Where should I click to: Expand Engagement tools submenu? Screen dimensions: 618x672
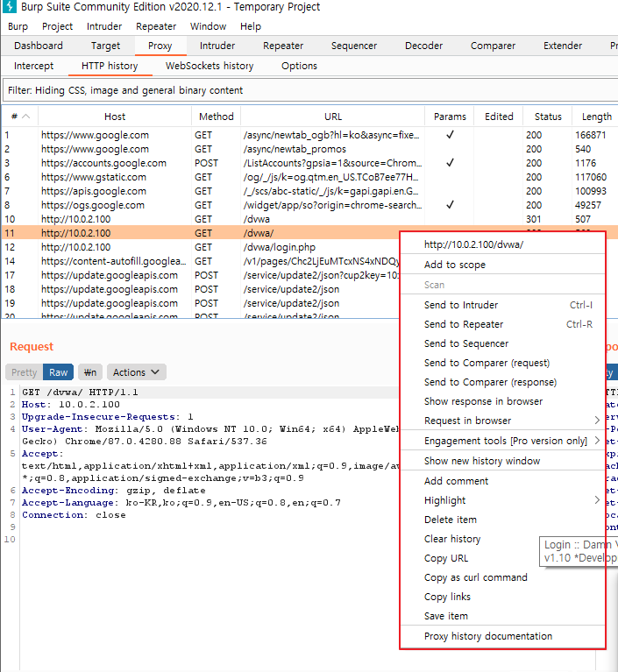pyautogui.click(x=502, y=441)
